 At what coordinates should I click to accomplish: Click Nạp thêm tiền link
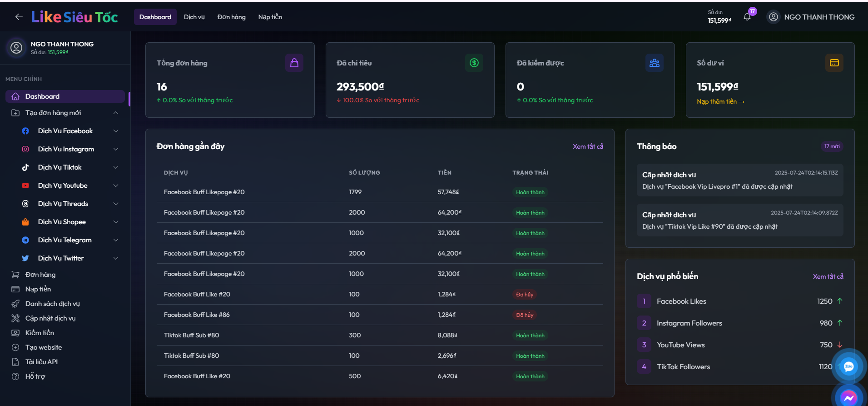point(720,102)
